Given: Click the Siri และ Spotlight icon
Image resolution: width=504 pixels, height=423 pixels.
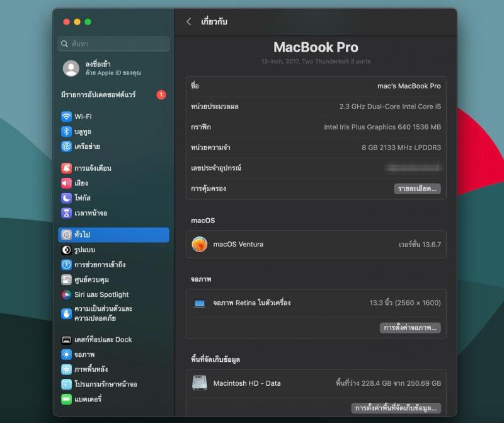Looking at the screenshot, I should point(66,294).
